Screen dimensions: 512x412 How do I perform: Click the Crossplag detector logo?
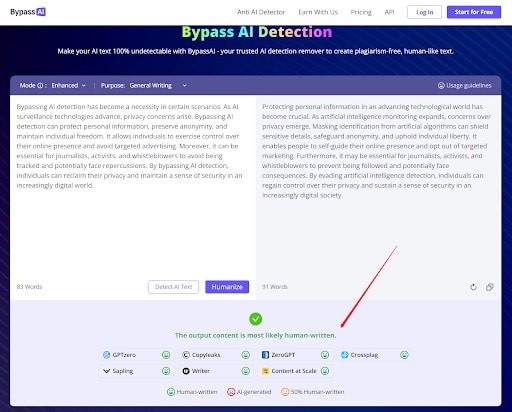pos(345,355)
